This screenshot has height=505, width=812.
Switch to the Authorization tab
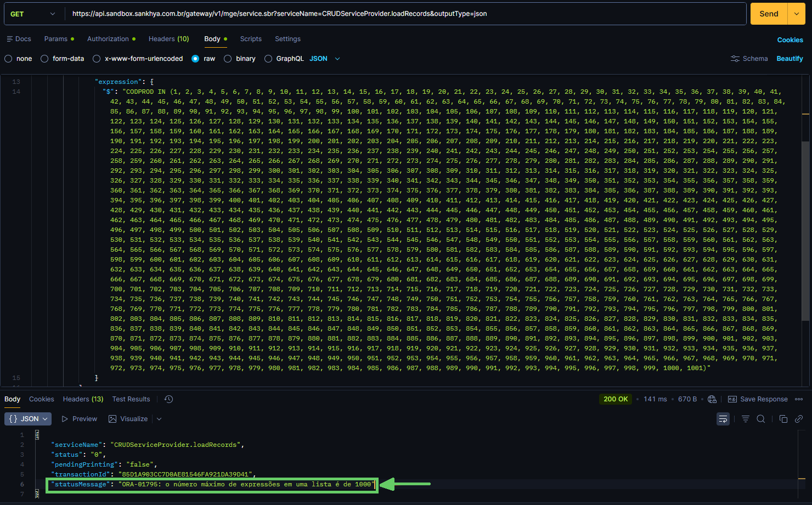point(111,39)
